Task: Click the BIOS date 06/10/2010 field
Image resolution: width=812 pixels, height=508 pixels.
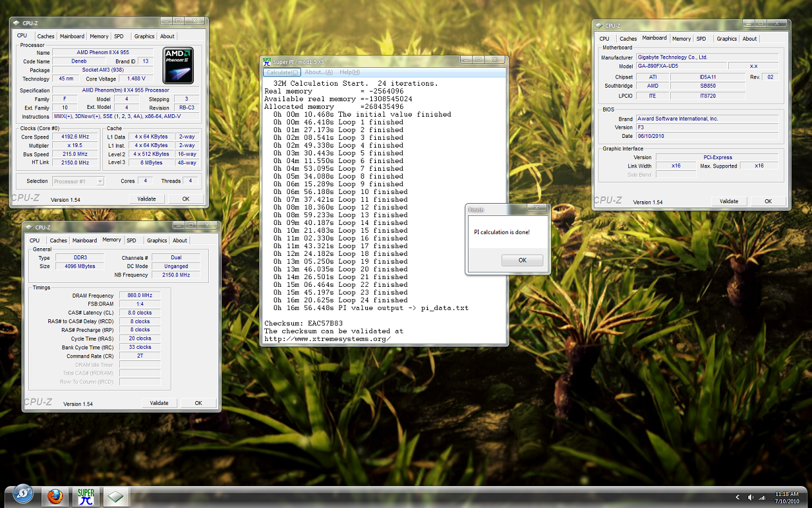Action: pos(706,136)
